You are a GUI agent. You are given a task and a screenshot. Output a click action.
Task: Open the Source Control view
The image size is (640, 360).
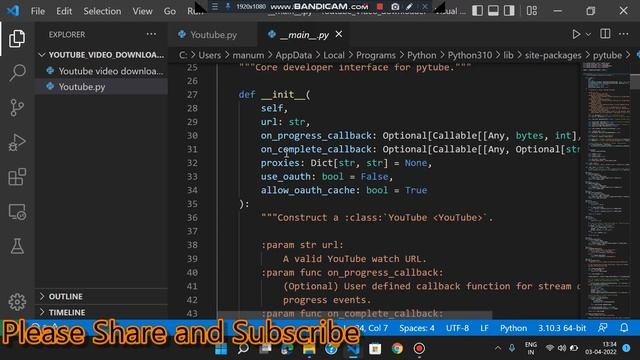[x=17, y=108]
